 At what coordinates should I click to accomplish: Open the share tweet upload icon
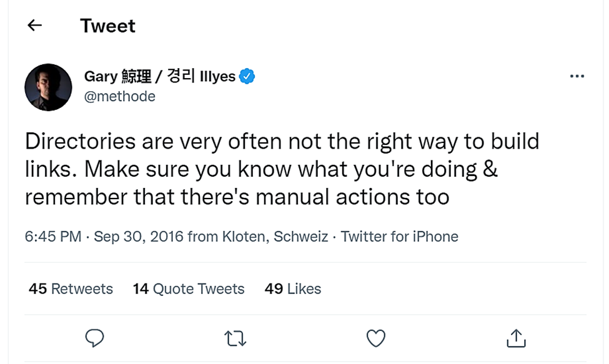coord(516,338)
